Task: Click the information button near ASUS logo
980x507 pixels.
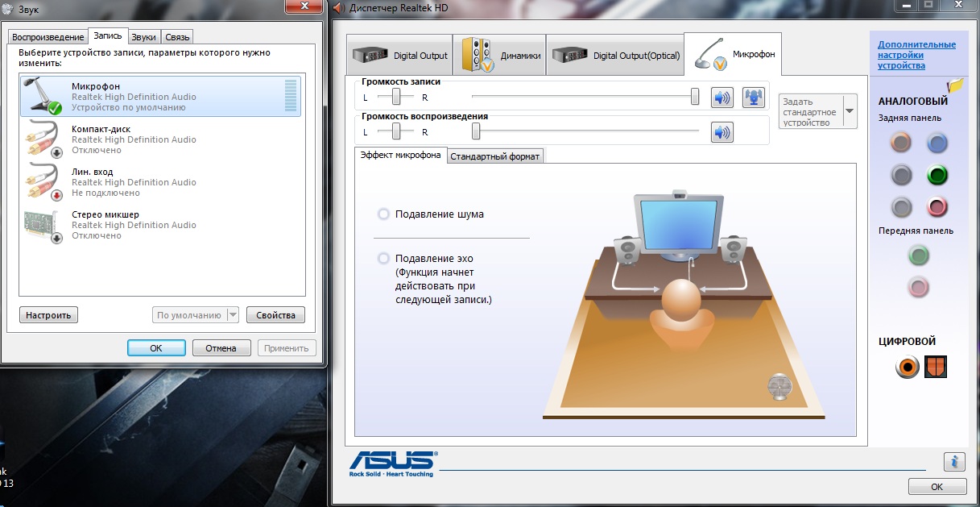Action: 953,462
